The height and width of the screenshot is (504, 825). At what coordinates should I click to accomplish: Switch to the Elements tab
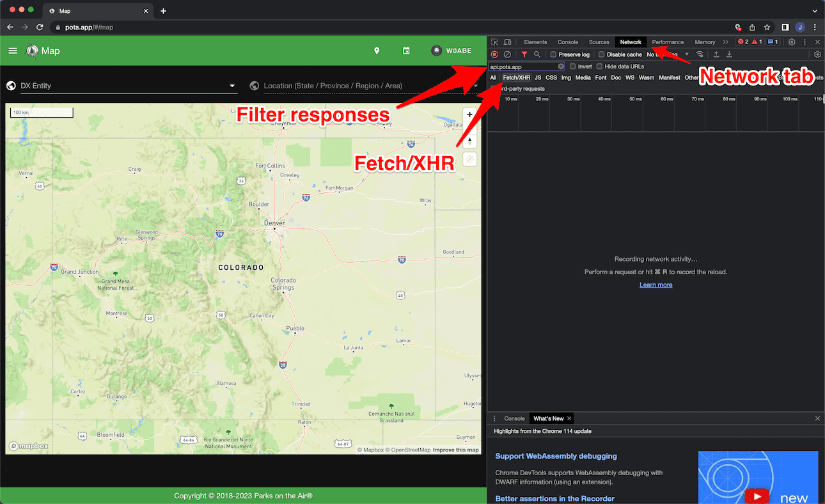point(535,42)
